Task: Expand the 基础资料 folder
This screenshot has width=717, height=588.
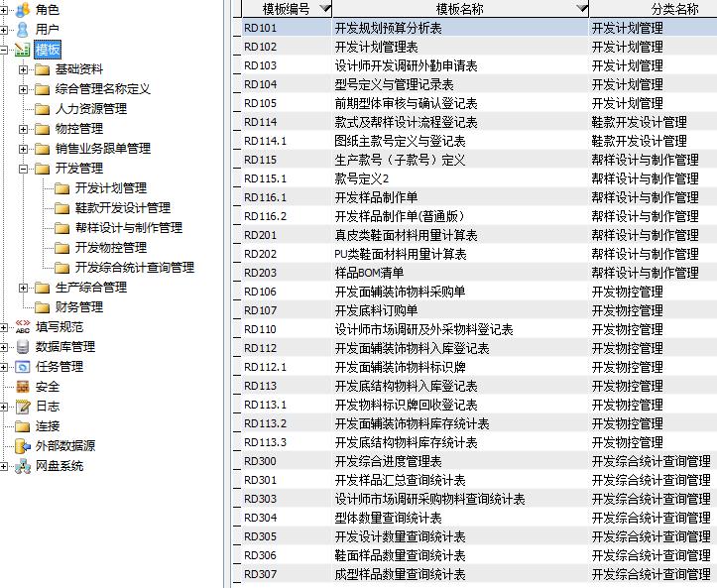Action: (23, 69)
